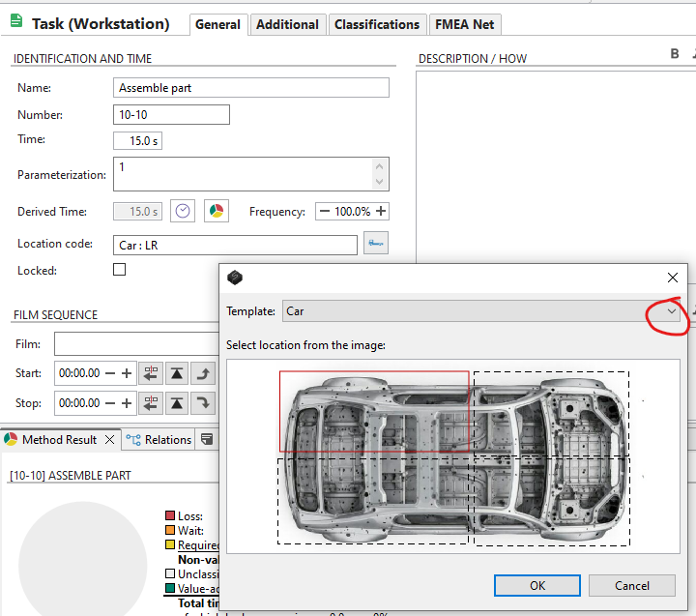Click the Stop row curved down arrow icon
The width and height of the screenshot is (696, 616).
point(203,403)
